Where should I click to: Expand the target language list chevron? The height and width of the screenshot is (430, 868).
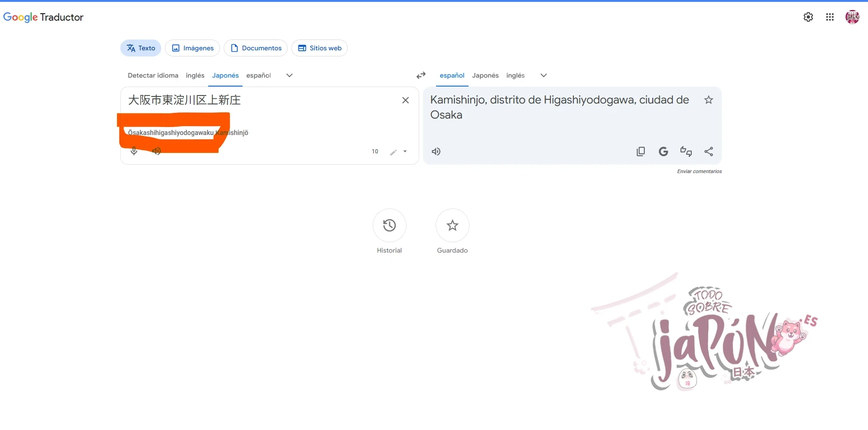(x=544, y=75)
